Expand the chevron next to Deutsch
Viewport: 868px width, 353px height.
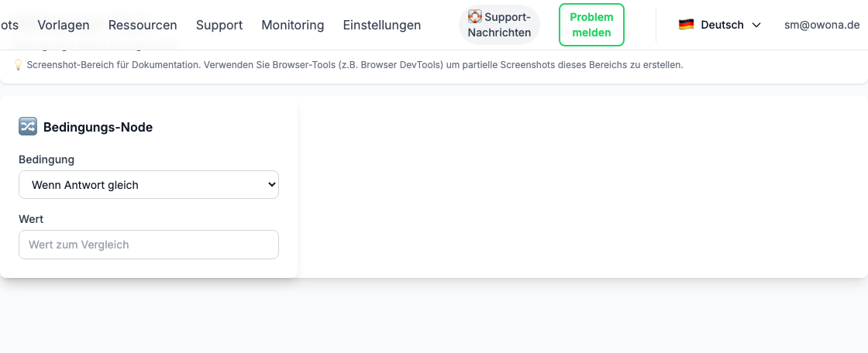pyautogui.click(x=756, y=25)
